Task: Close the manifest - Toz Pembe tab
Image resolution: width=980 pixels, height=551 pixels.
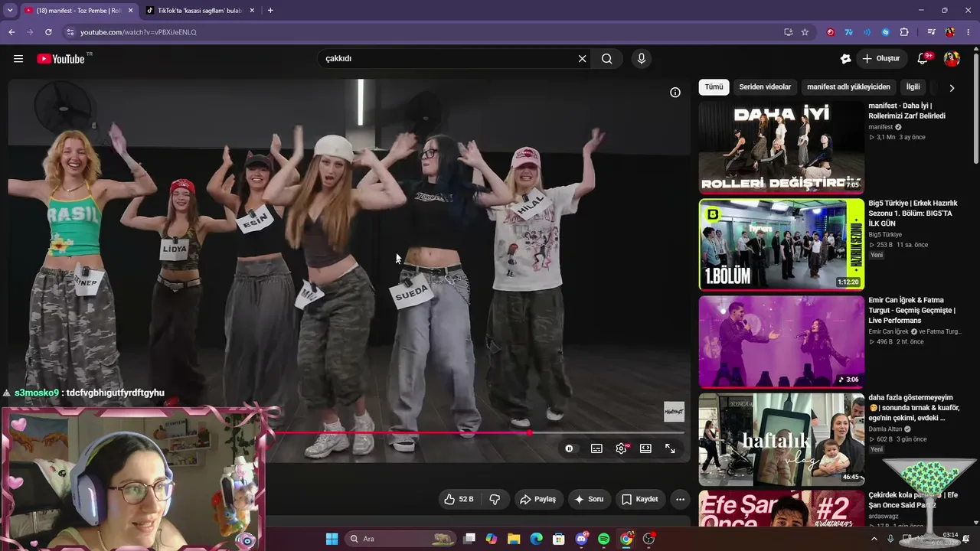Action: point(129,11)
